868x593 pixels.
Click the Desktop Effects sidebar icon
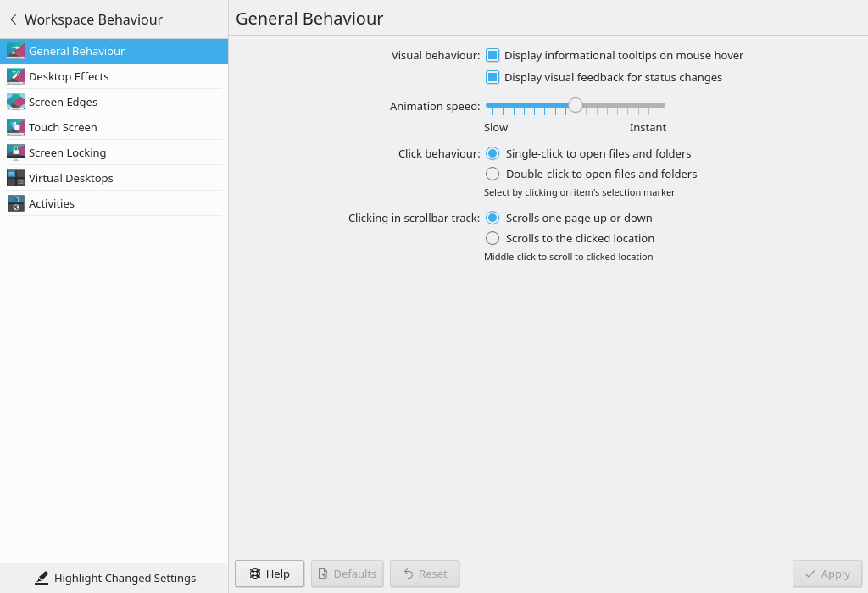pyautogui.click(x=15, y=76)
